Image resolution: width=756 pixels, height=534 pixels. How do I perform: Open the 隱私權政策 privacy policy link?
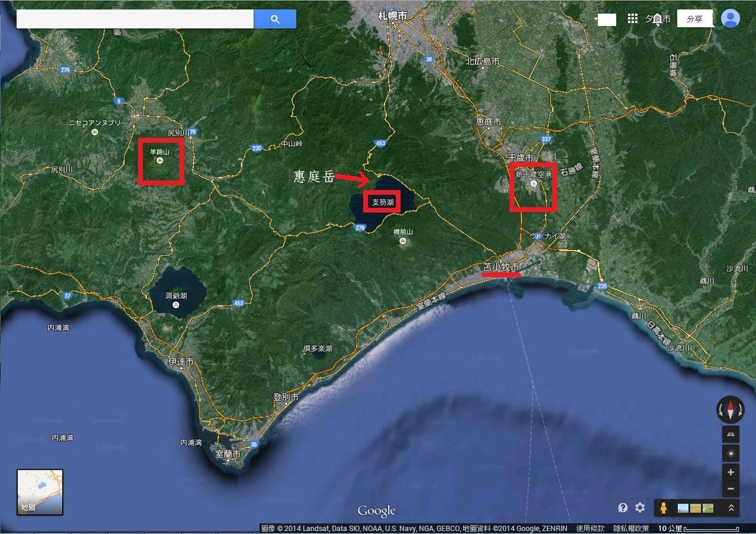tap(631, 528)
